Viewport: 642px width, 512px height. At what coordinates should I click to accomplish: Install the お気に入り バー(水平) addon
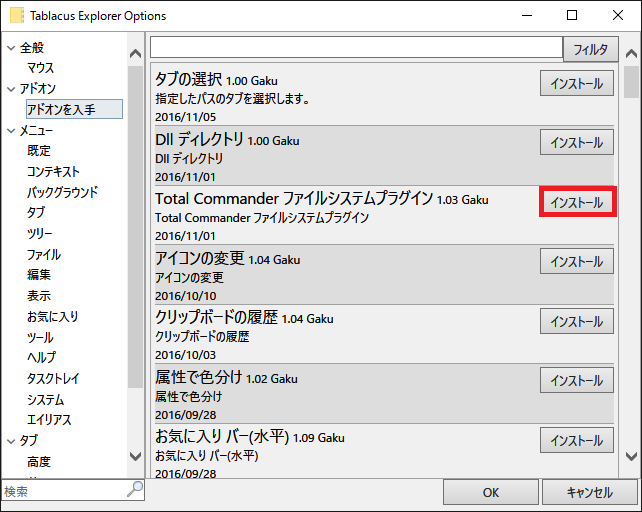tap(576, 440)
